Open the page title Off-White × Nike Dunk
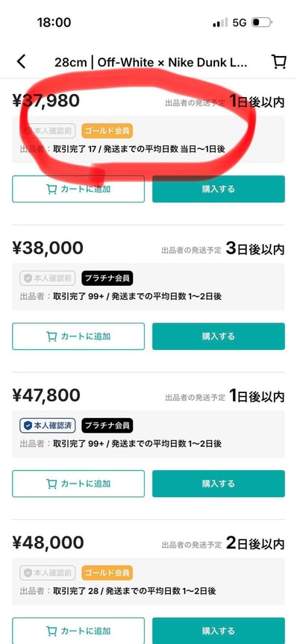 (x=151, y=63)
